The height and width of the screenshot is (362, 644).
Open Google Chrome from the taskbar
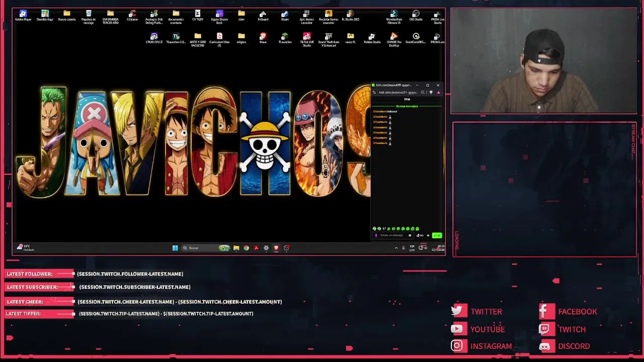point(246,248)
